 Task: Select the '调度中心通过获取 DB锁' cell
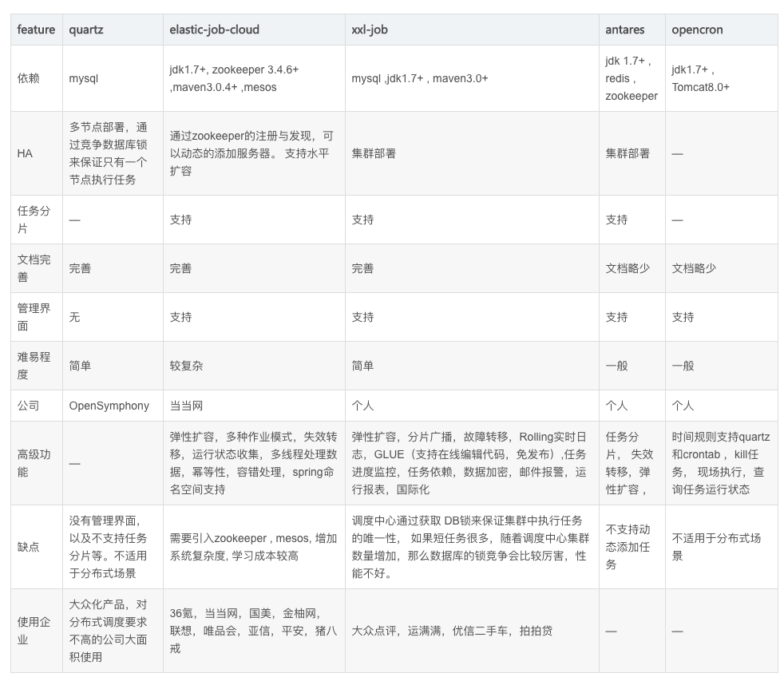coord(472,547)
